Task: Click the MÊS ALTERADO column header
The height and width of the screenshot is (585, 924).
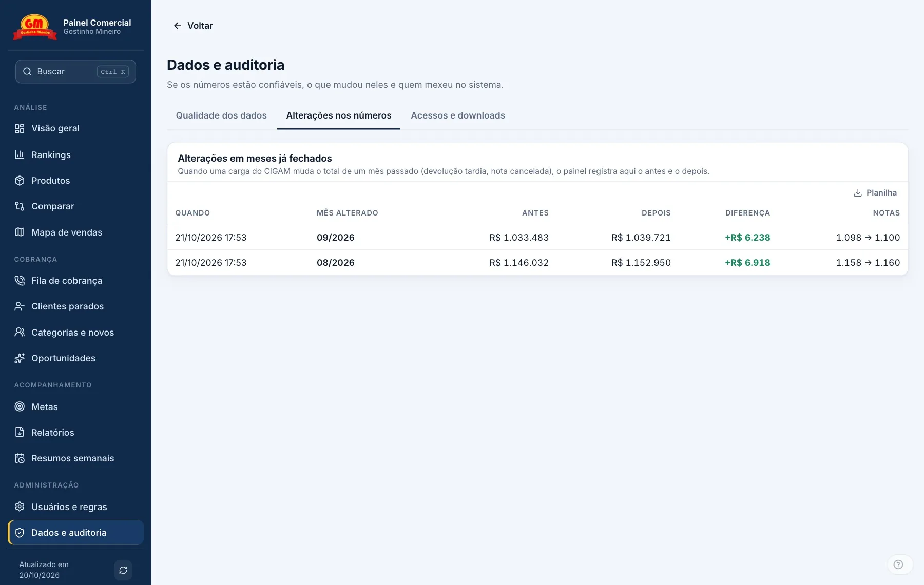Action: 348,213
